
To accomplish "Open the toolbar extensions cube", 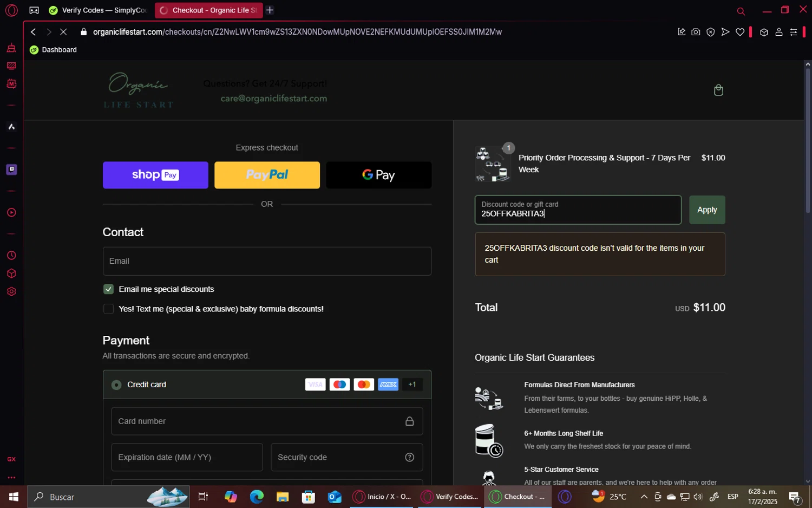I will [764, 32].
